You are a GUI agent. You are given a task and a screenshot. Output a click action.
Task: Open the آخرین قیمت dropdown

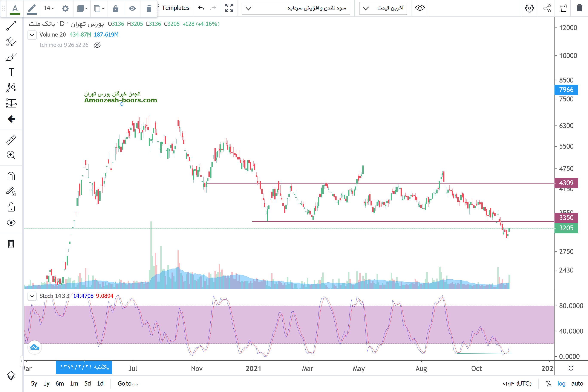[383, 8]
